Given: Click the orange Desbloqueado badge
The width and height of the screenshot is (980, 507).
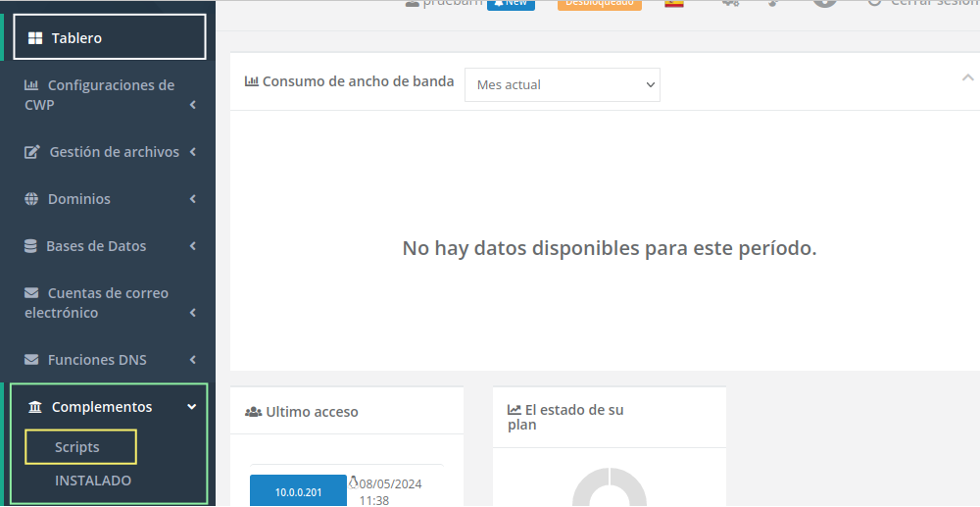Looking at the screenshot, I should tap(599, 4).
